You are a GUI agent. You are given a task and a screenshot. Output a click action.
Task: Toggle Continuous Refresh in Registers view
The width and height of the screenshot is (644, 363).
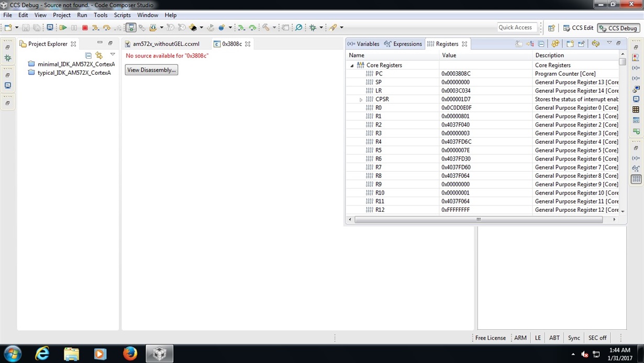tap(595, 44)
